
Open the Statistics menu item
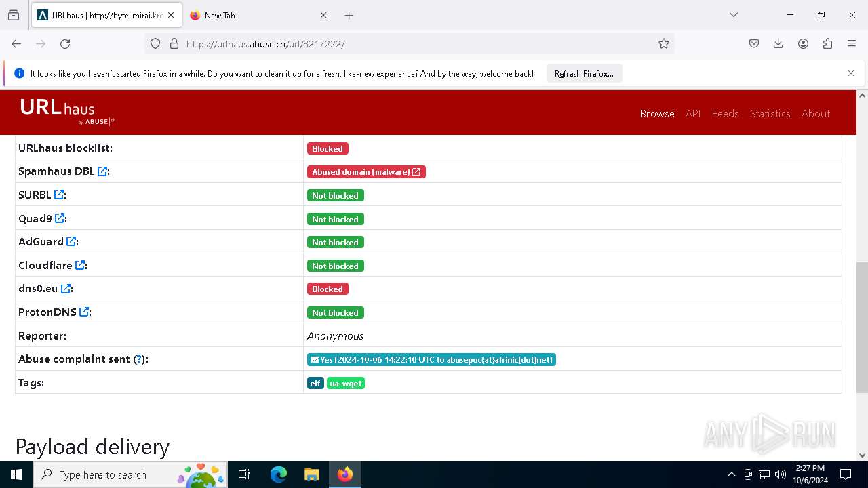click(770, 113)
